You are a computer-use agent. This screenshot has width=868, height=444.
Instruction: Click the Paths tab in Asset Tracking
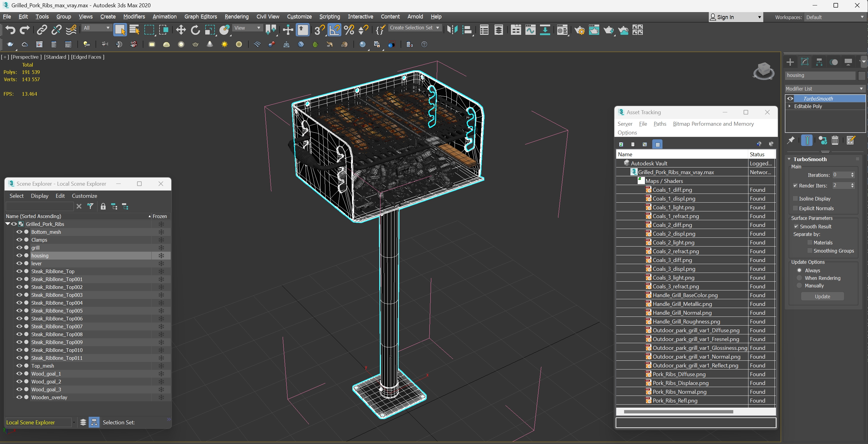(660, 124)
